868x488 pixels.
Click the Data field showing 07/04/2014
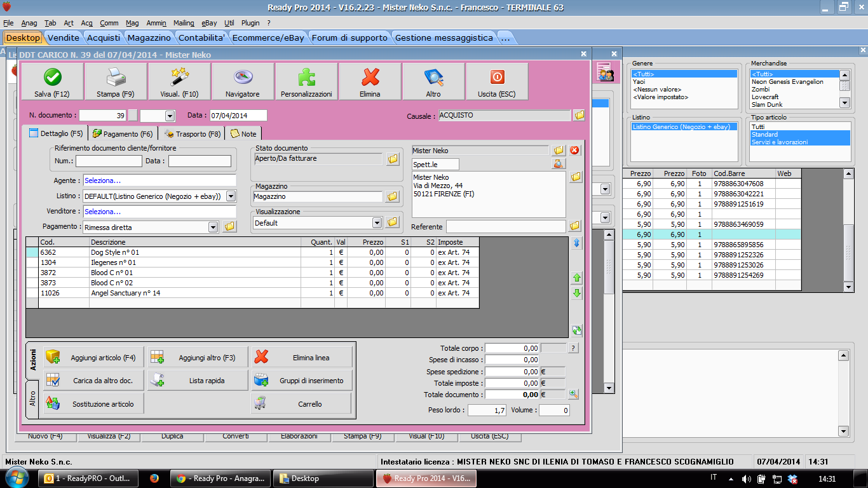click(238, 116)
